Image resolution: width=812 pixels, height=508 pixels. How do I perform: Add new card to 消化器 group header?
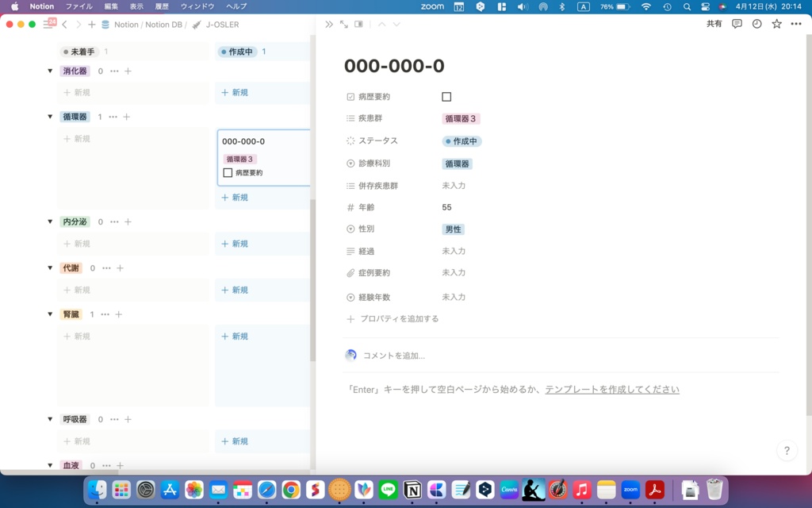(128, 71)
